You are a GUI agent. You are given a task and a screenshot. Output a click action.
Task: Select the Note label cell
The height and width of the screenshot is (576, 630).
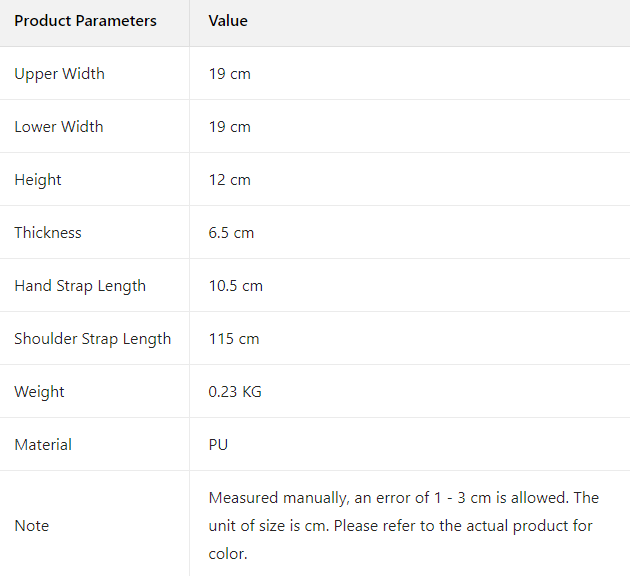32,526
